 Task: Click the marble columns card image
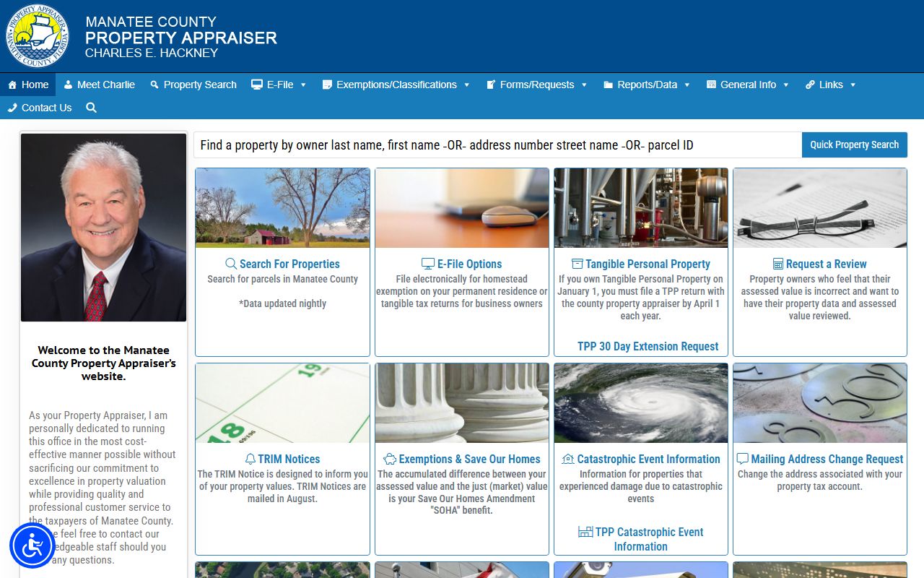click(462, 403)
